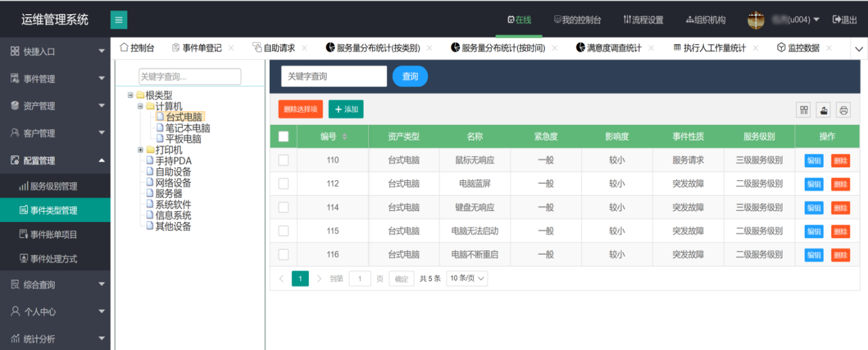Open column filter grid icon
The width and height of the screenshot is (868, 350).
point(804,110)
